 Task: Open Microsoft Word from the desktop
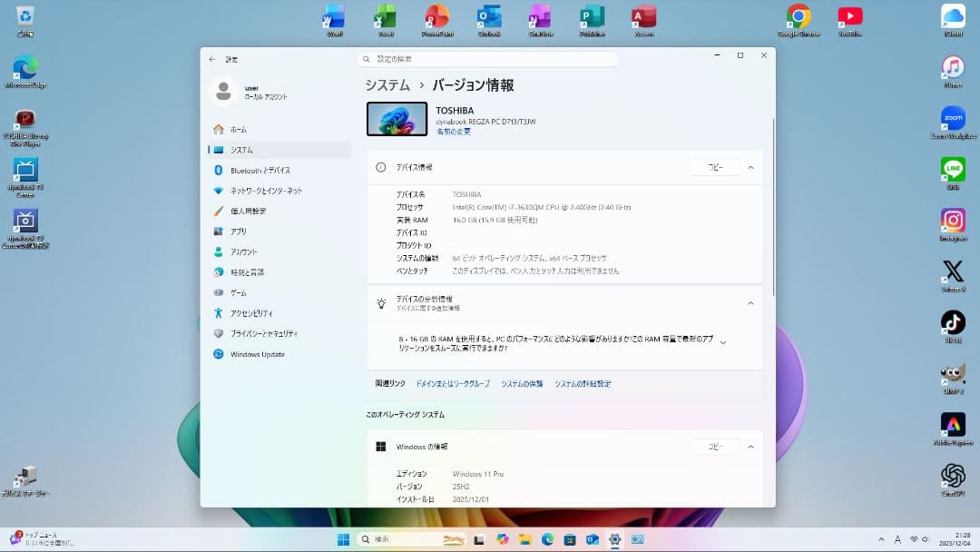(x=333, y=18)
